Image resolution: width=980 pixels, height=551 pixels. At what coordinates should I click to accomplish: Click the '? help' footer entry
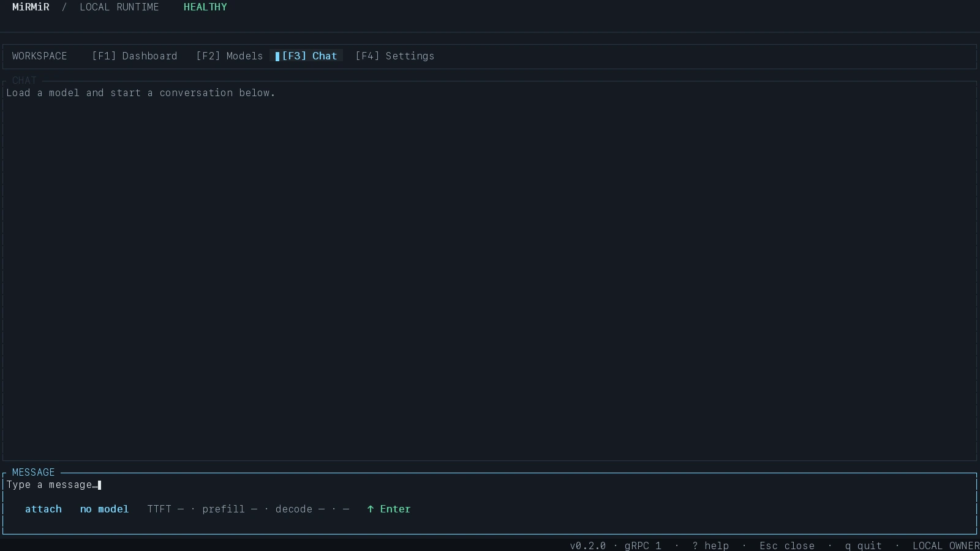710,545
